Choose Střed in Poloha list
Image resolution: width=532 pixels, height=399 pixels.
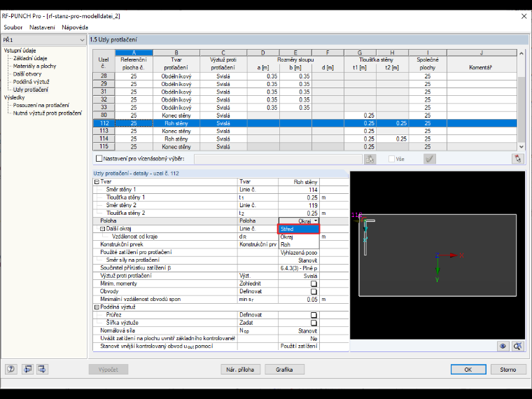coord(299,229)
